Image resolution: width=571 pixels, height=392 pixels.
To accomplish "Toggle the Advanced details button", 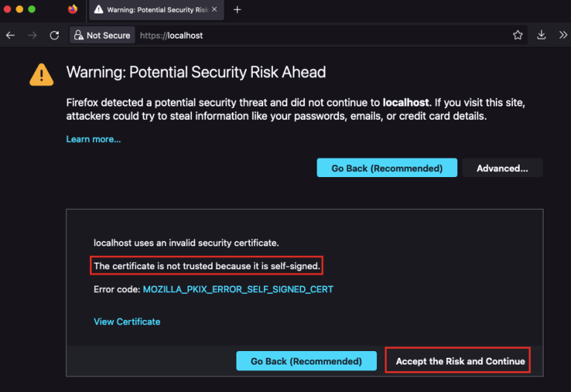I will (x=502, y=168).
